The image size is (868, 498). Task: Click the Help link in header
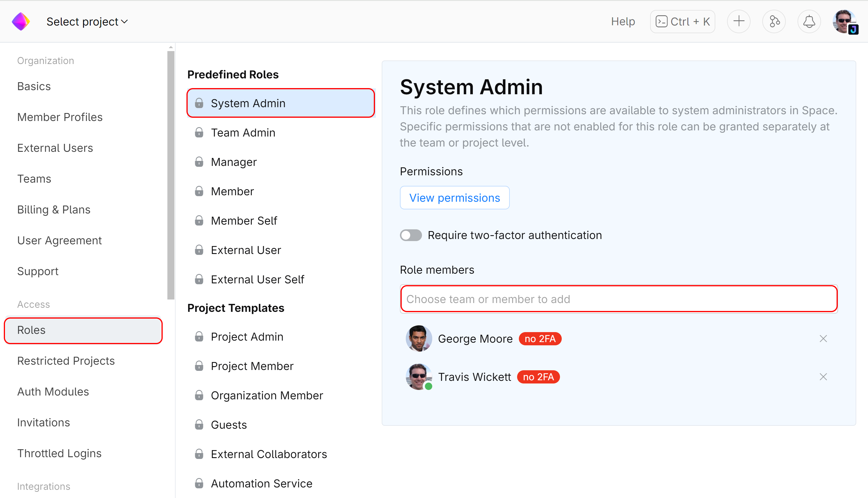point(623,21)
